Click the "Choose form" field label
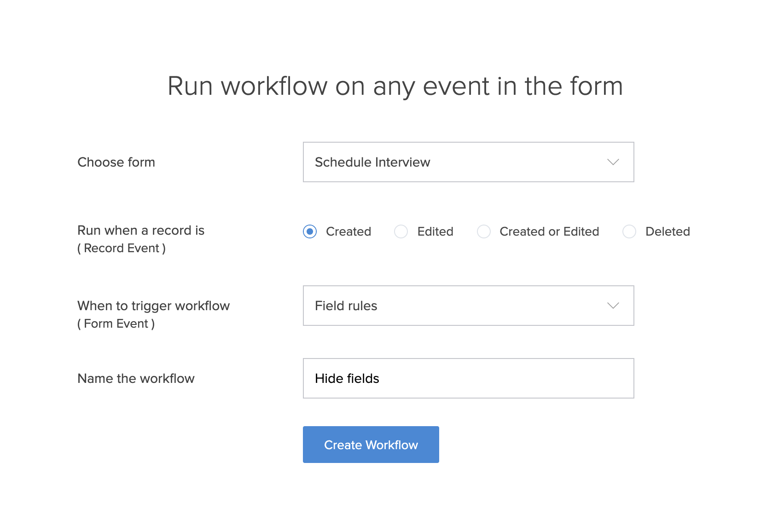Image resolution: width=778 pixels, height=532 pixels. [x=116, y=162]
